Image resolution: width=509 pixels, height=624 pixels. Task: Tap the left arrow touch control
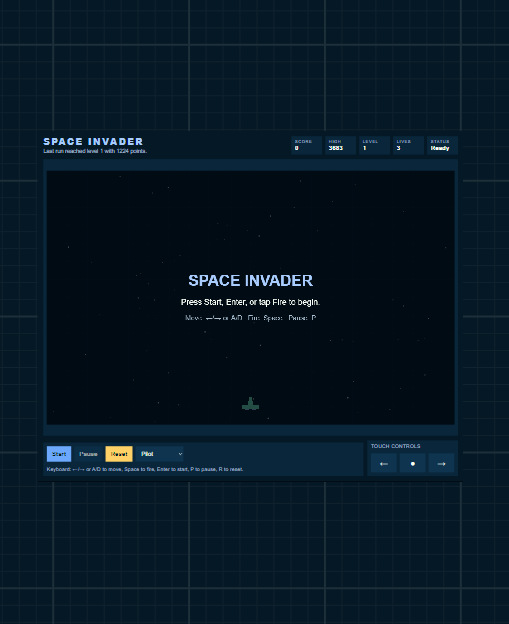coord(384,463)
